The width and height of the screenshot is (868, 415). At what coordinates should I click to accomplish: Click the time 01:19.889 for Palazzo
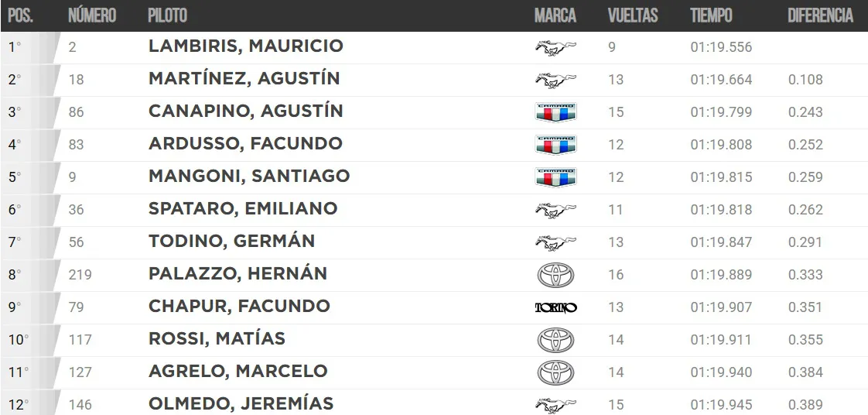pos(721,275)
